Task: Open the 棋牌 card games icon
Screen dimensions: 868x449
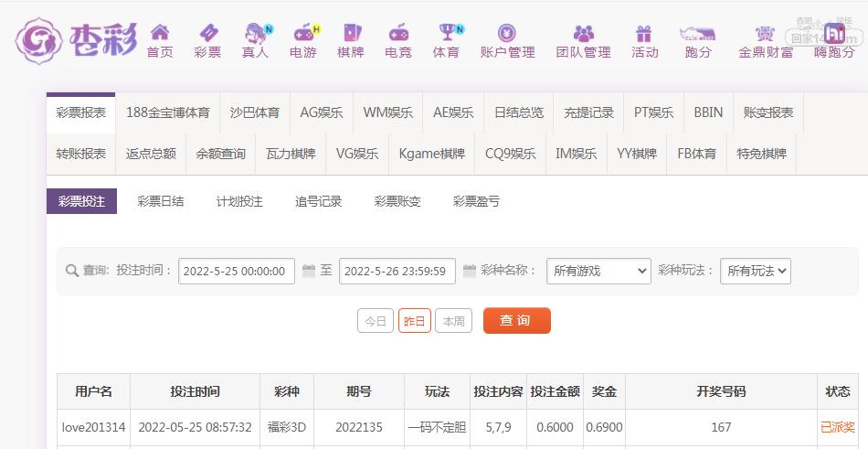Action: tap(351, 34)
